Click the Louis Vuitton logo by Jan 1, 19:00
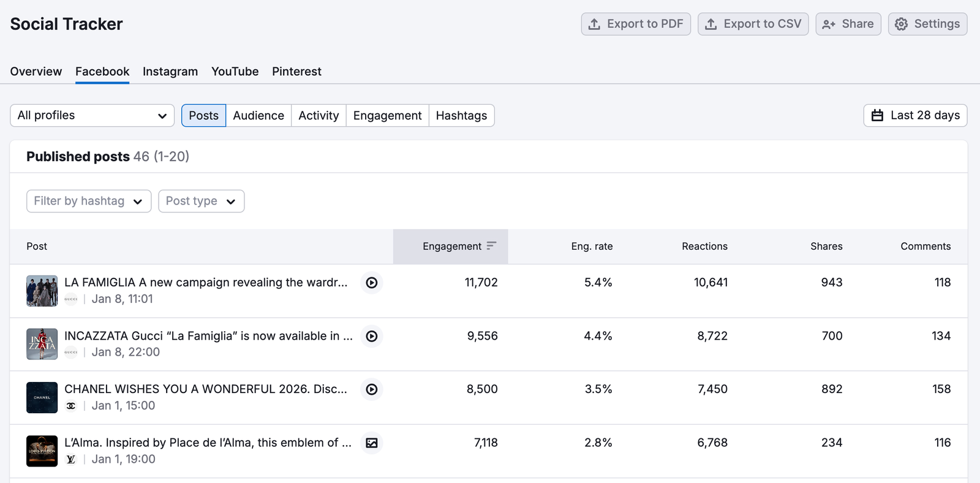This screenshot has height=483, width=980. (71, 459)
